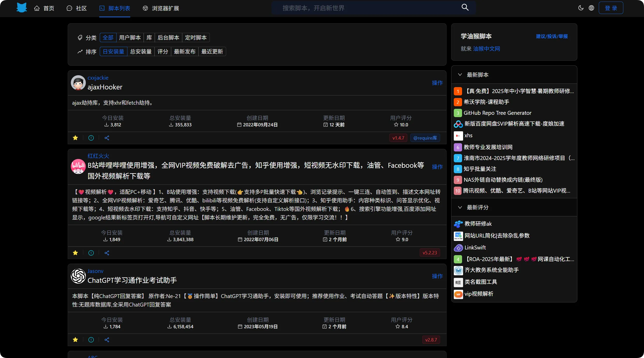
Task: Open the 油猴中文网 link
Action: click(x=486, y=49)
